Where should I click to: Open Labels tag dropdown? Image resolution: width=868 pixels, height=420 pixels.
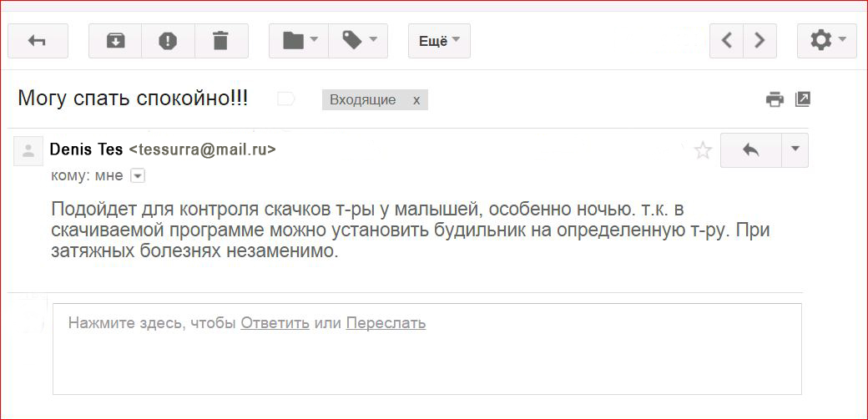pos(358,41)
